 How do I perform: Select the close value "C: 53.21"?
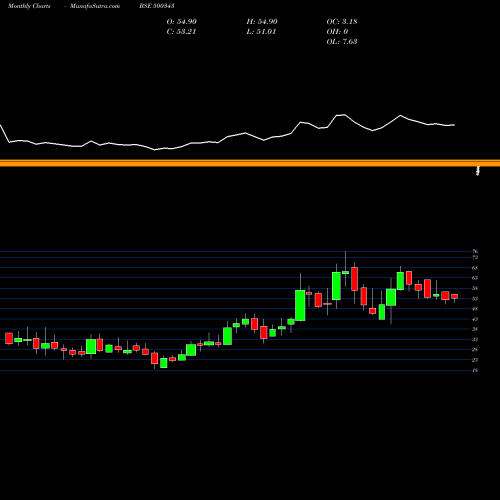point(181,32)
